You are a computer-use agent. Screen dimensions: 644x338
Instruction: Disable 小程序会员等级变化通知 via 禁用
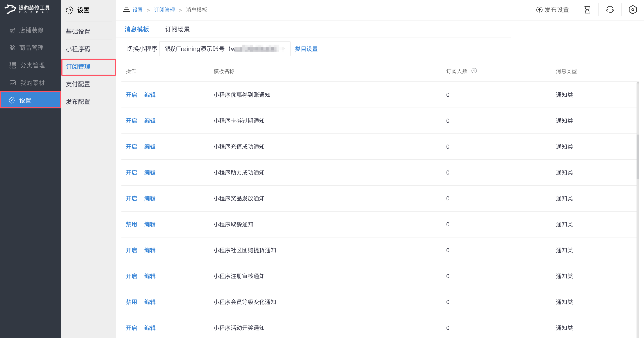131,302
